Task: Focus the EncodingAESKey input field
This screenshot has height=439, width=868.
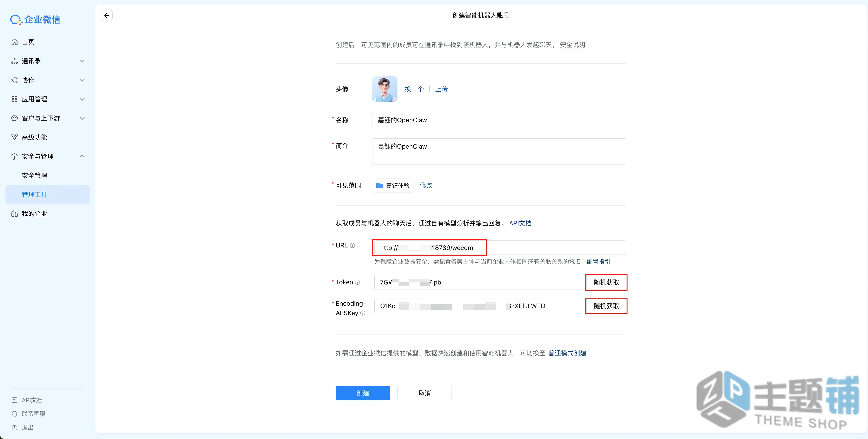Action: pyautogui.click(x=479, y=306)
